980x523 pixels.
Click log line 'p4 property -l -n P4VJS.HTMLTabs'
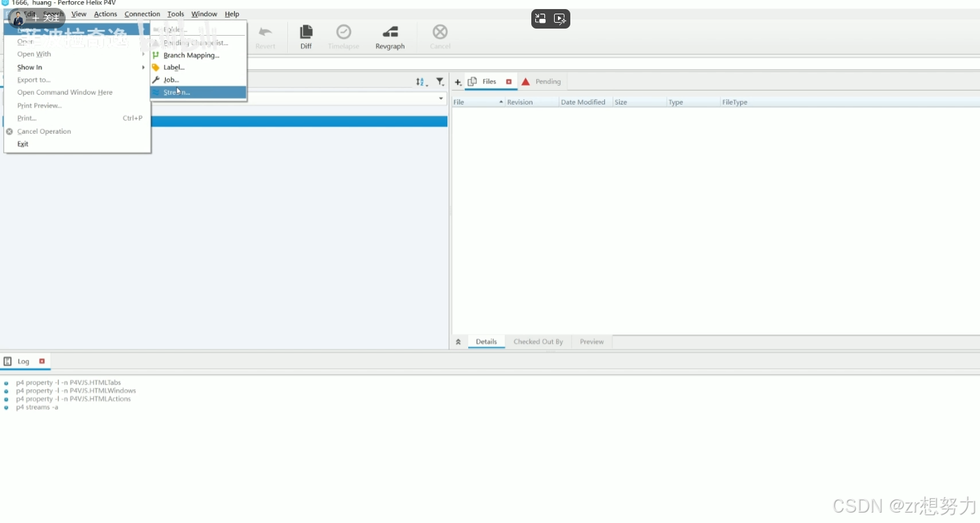pos(68,383)
